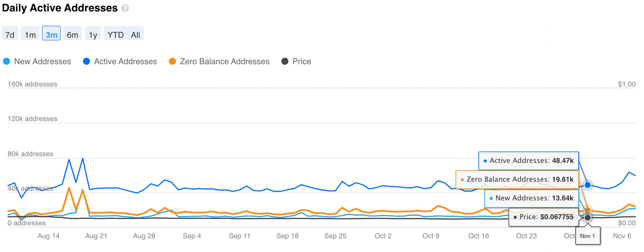Switch to 6m time range
Image resolution: width=644 pixels, height=252 pixels.
tap(73, 35)
